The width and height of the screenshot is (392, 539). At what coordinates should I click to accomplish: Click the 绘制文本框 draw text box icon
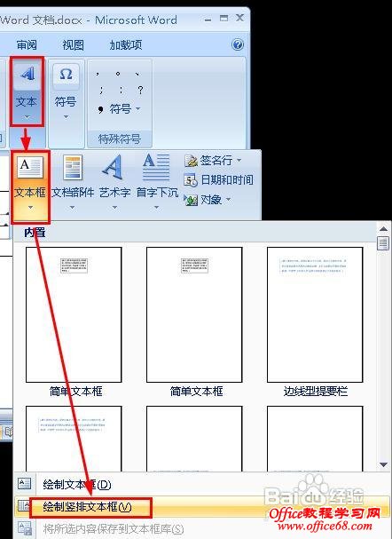click(x=24, y=483)
